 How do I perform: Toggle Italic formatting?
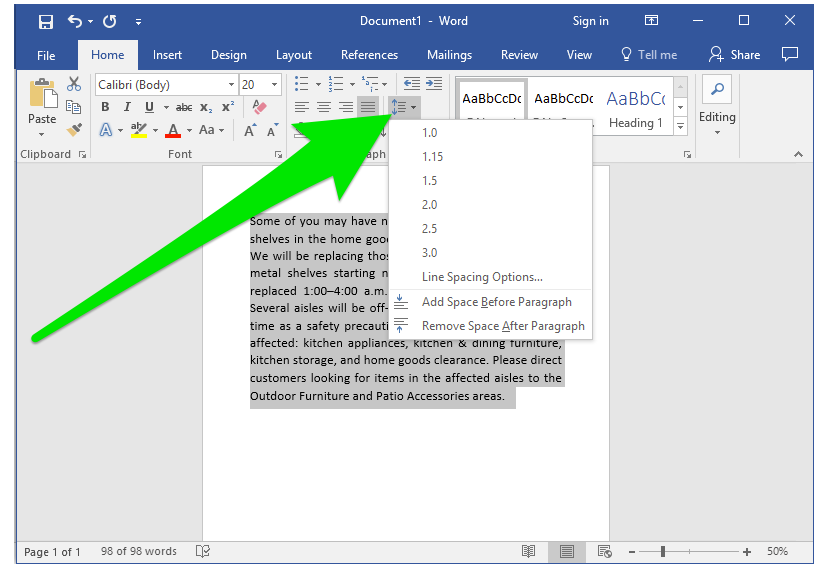pos(127,107)
